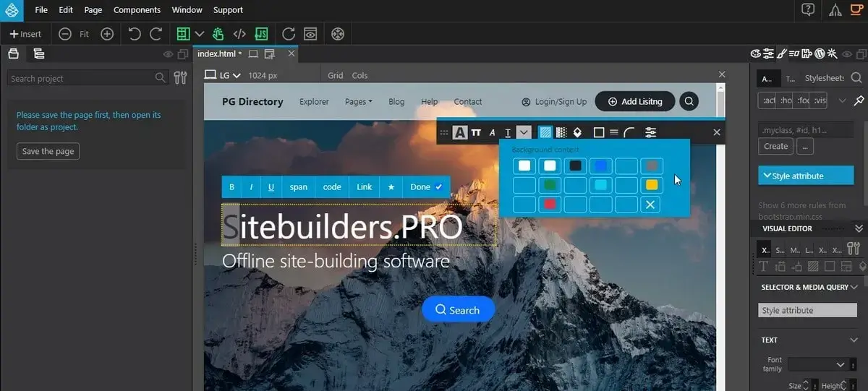
Task: Open the help speech bubble icon
Action: pos(809,9)
